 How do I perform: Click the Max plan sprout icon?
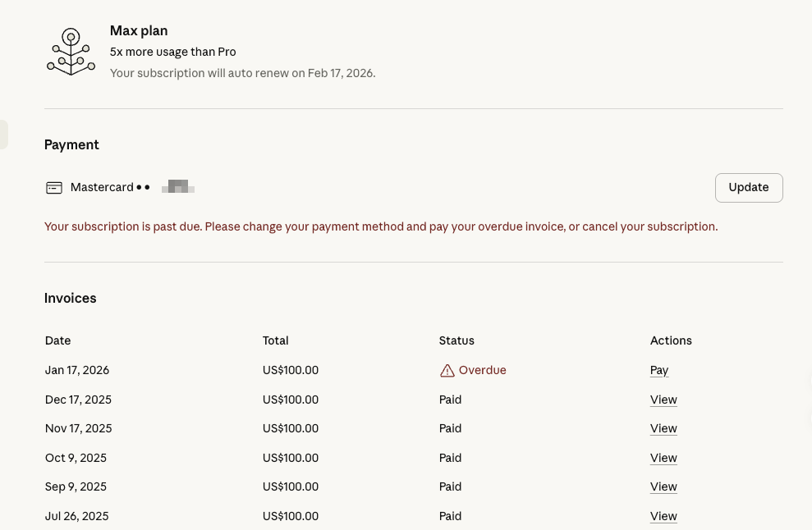point(71,52)
